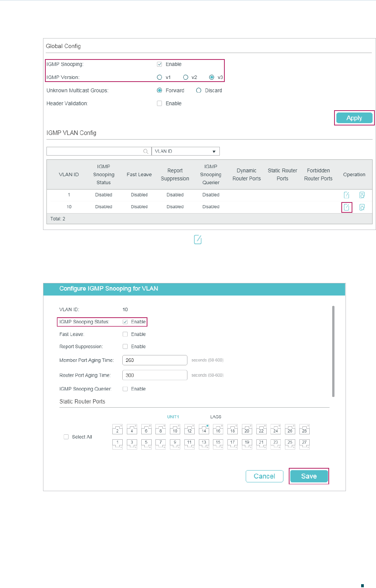This screenshot has width=376, height=588.
Task: Select port 18 in Static Router Ports
Action: pyautogui.click(x=232, y=429)
